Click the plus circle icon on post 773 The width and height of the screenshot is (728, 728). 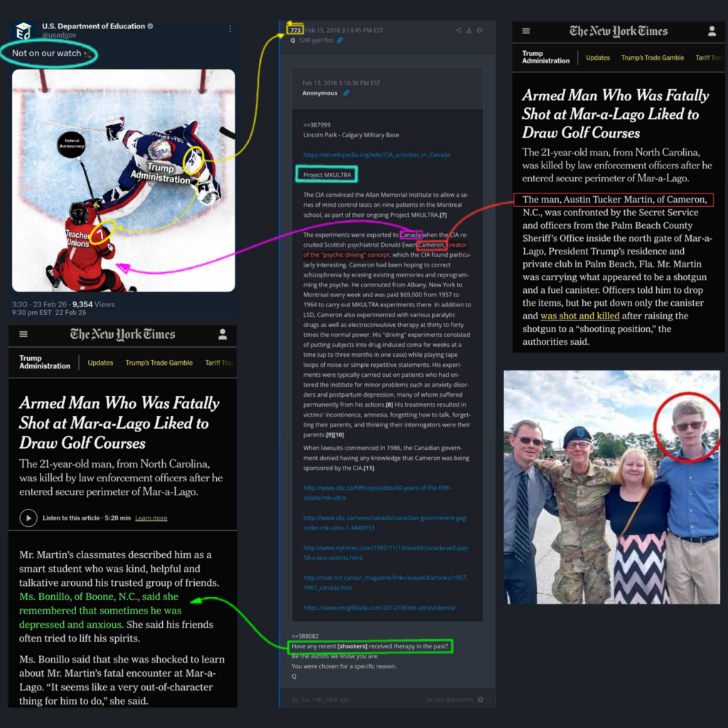(x=479, y=30)
